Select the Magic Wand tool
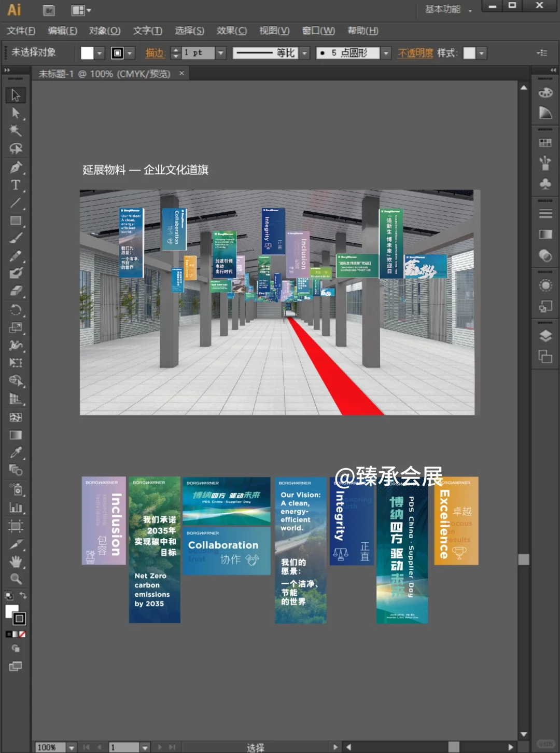 click(16, 130)
